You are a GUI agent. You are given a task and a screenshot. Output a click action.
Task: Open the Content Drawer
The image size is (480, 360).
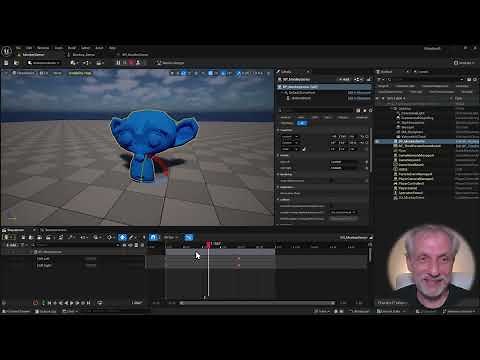click(17, 311)
